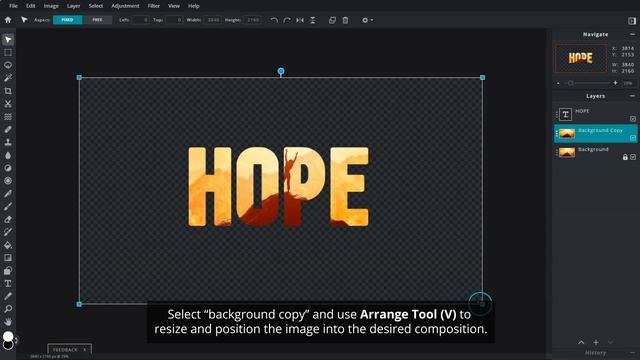Open the Edit menu
The image size is (640, 360).
[x=31, y=6]
